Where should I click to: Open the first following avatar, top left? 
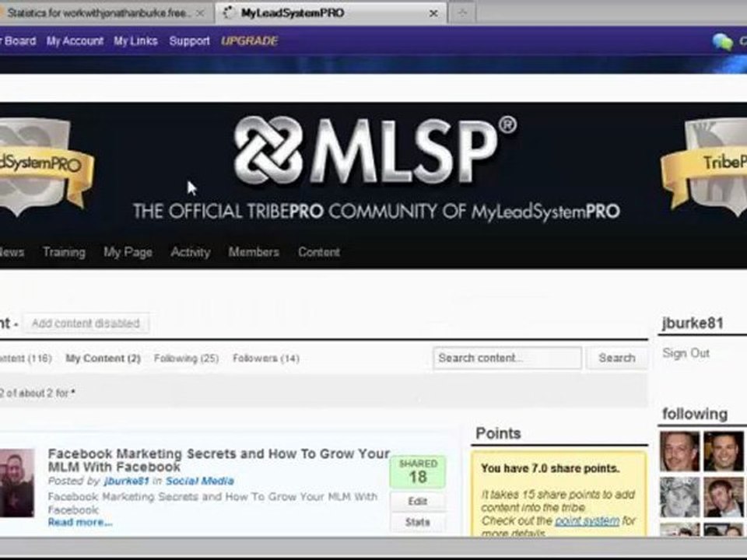[679, 451]
